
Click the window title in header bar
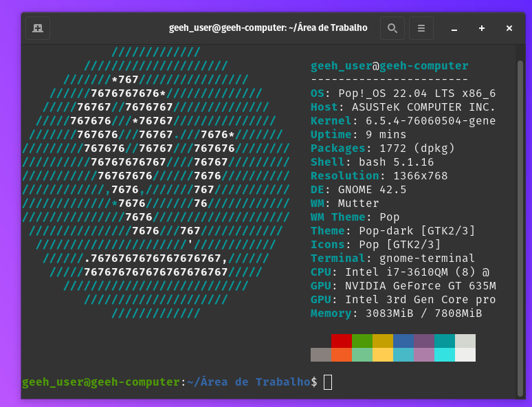pyautogui.click(x=268, y=28)
